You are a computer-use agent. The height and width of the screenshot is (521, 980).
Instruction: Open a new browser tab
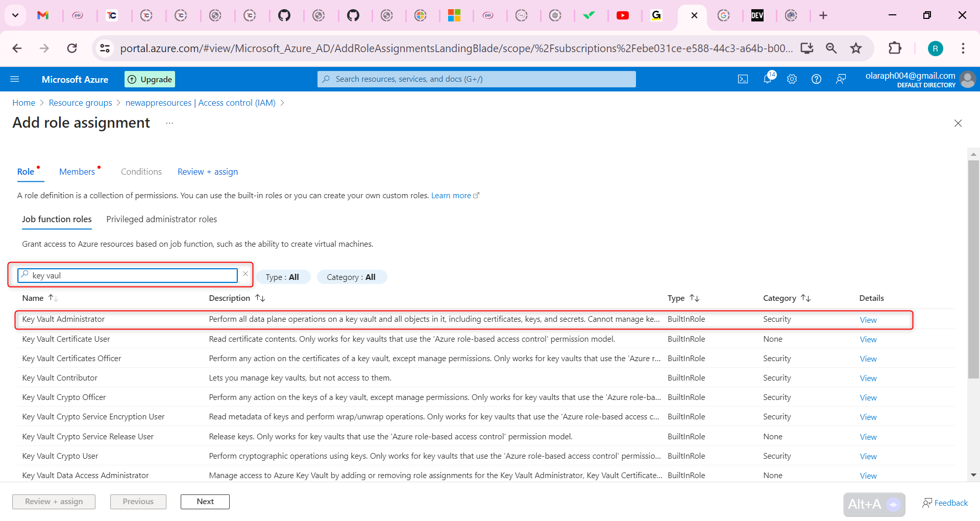[823, 15]
